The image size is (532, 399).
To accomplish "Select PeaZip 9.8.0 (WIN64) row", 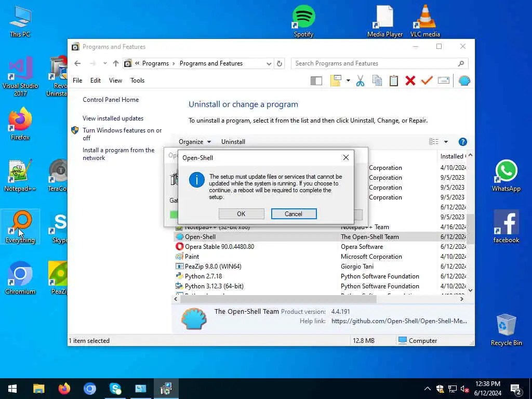I will (x=321, y=267).
